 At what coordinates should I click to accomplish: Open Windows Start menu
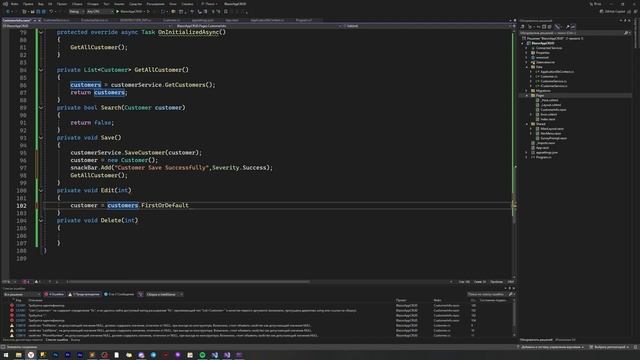[x=6, y=355]
